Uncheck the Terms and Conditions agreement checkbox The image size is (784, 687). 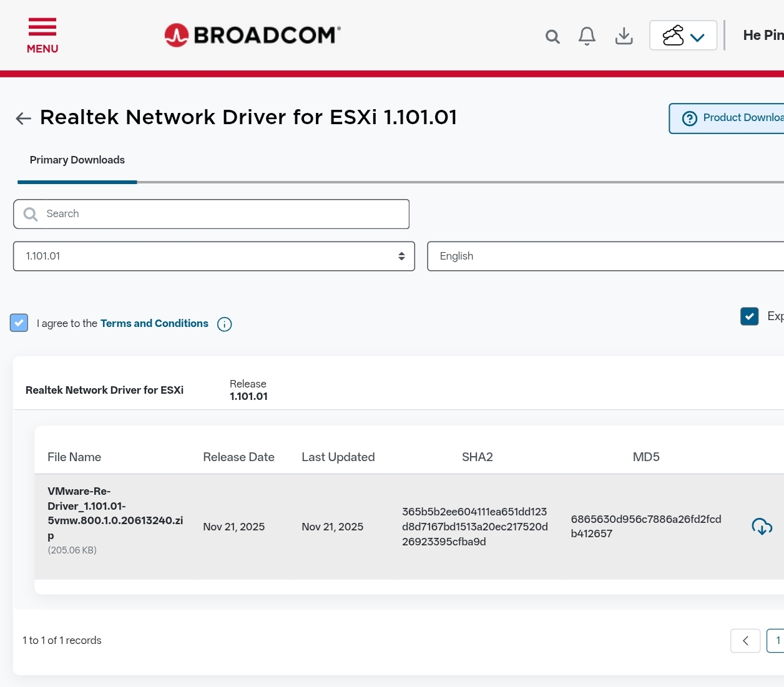click(19, 323)
